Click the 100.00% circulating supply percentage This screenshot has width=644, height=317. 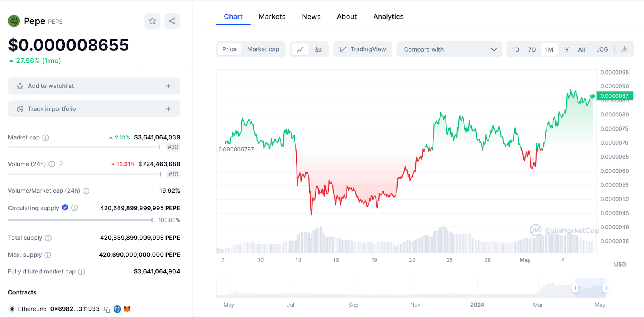click(169, 220)
